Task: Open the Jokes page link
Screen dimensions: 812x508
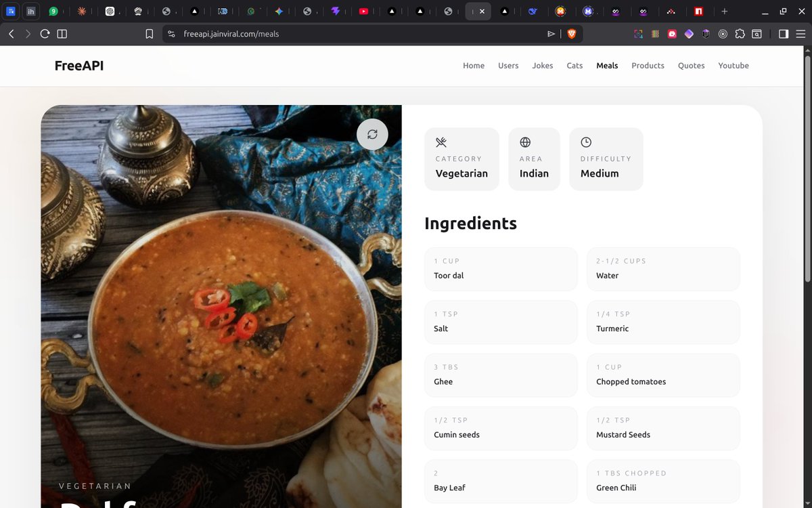Action: point(543,66)
